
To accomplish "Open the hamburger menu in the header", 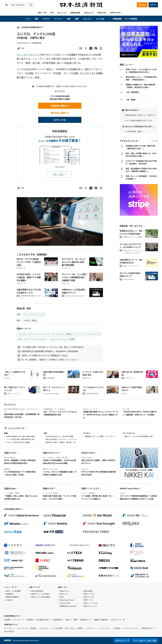I will [6, 5].
